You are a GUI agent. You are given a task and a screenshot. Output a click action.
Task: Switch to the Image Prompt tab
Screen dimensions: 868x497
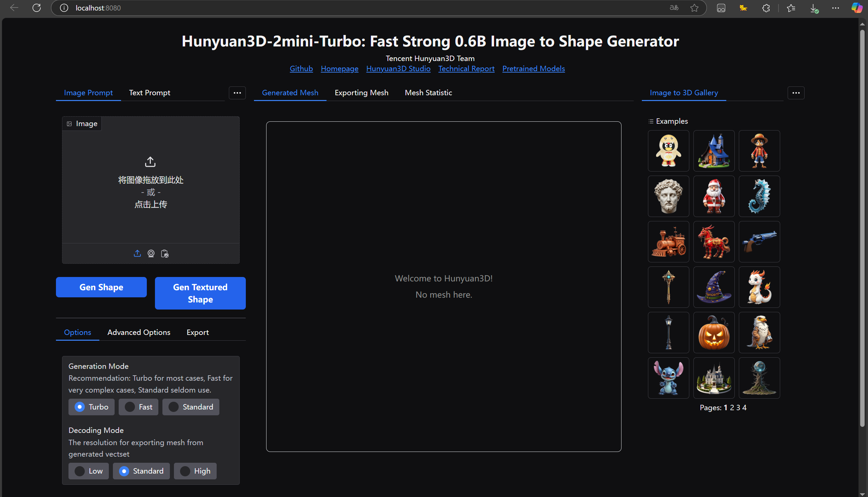point(88,93)
